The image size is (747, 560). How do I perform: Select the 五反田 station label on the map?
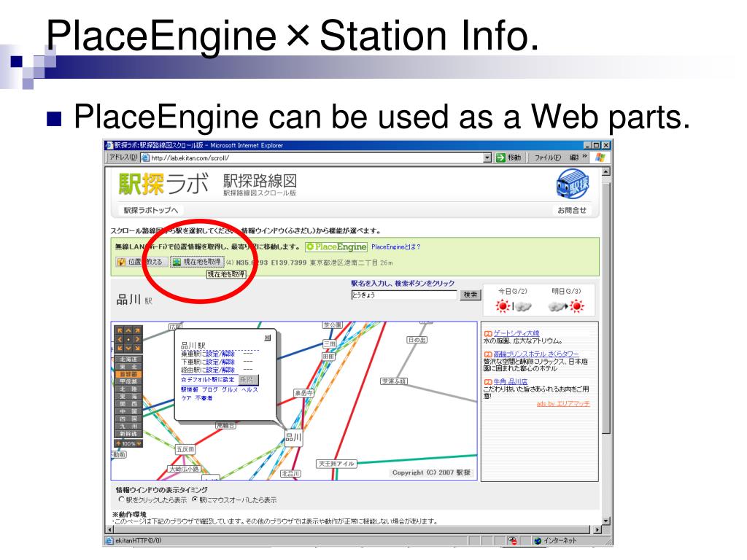pos(185,449)
